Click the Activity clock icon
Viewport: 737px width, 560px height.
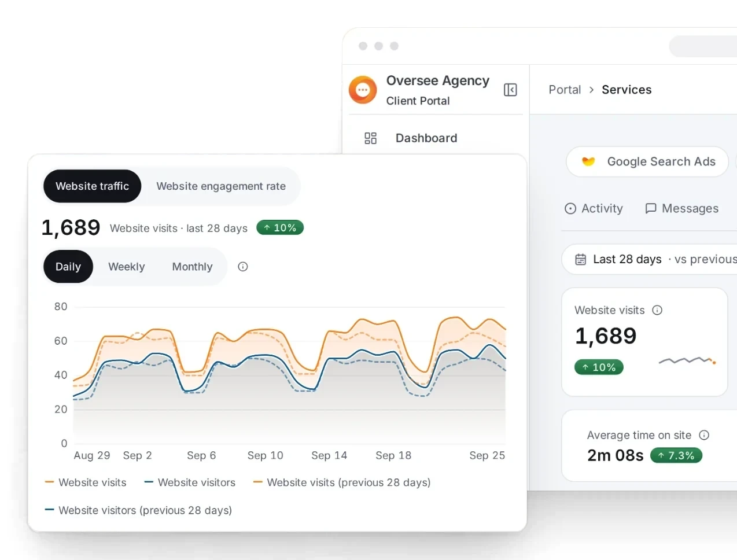point(570,209)
